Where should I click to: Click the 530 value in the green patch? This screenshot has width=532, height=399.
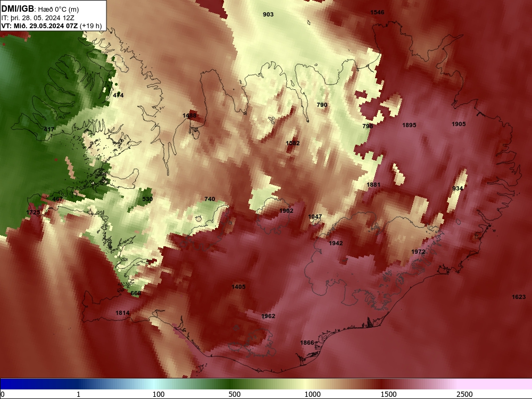(147, 199)
